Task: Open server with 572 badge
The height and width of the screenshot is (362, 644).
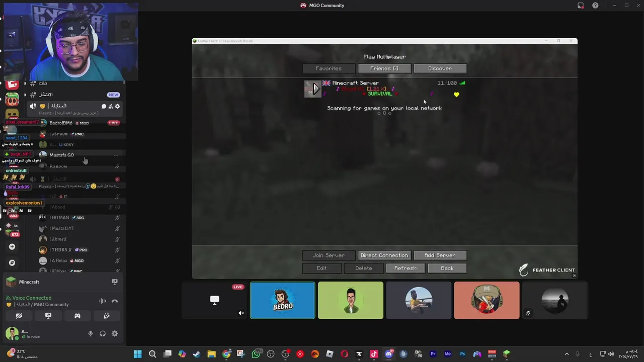Action: click(12, 230)
